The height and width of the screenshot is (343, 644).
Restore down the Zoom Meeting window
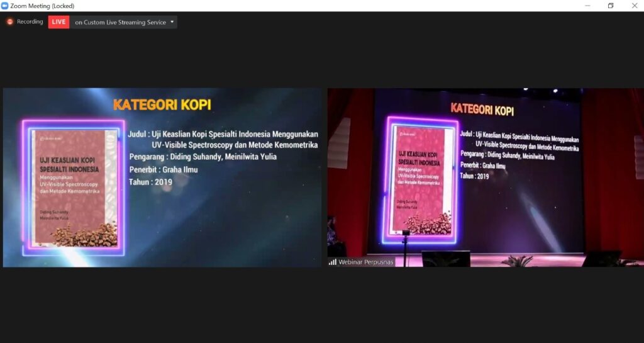(610, 6)
